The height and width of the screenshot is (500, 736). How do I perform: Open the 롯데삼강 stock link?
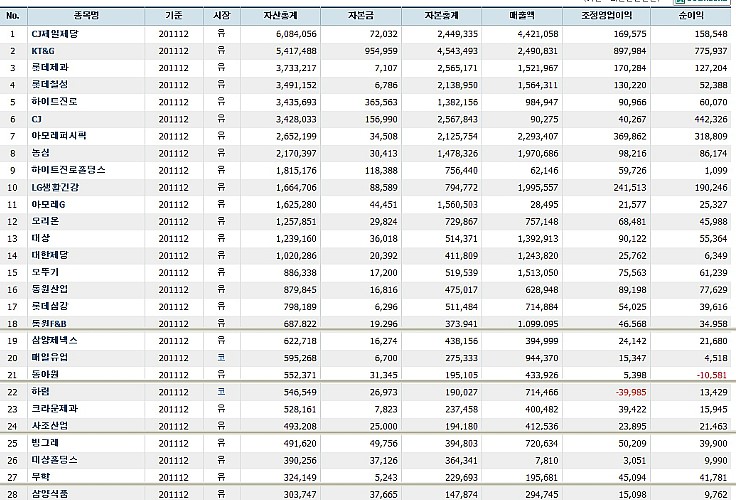pos(50,306)
